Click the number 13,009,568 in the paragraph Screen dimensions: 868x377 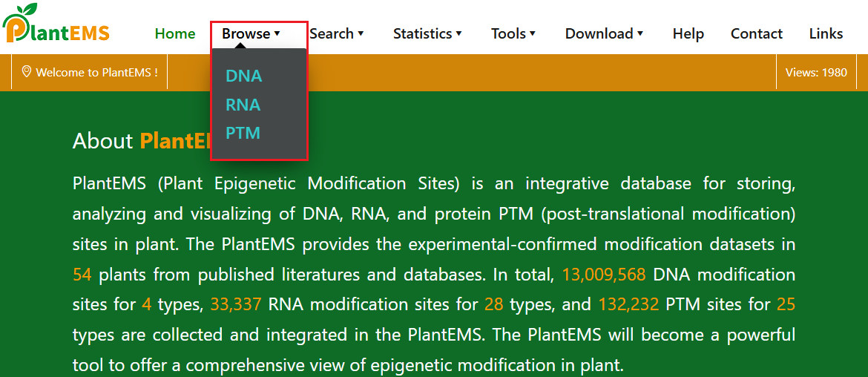click(x=604, y=275)
